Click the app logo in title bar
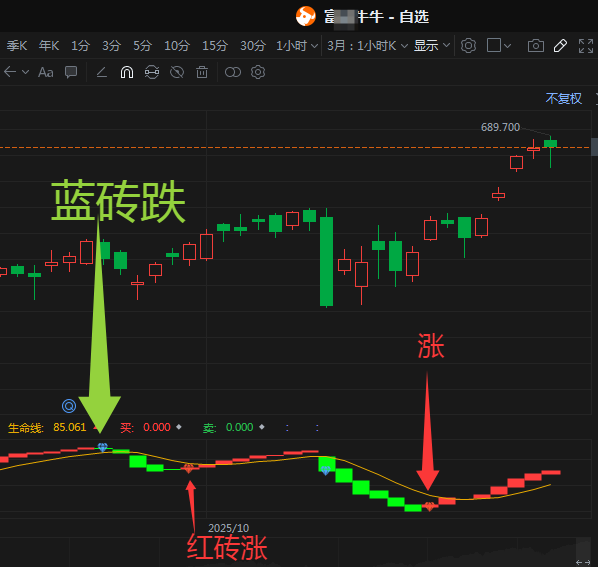Screen dimensions: 598x567 coord(306,16)
